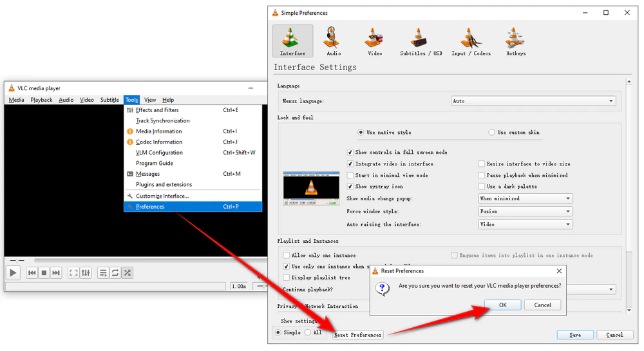Click the Simple Preferences scrollbar up arrow
Image resolution: width=644 pixels, height=351 pixels.
[x=629, y=82]
